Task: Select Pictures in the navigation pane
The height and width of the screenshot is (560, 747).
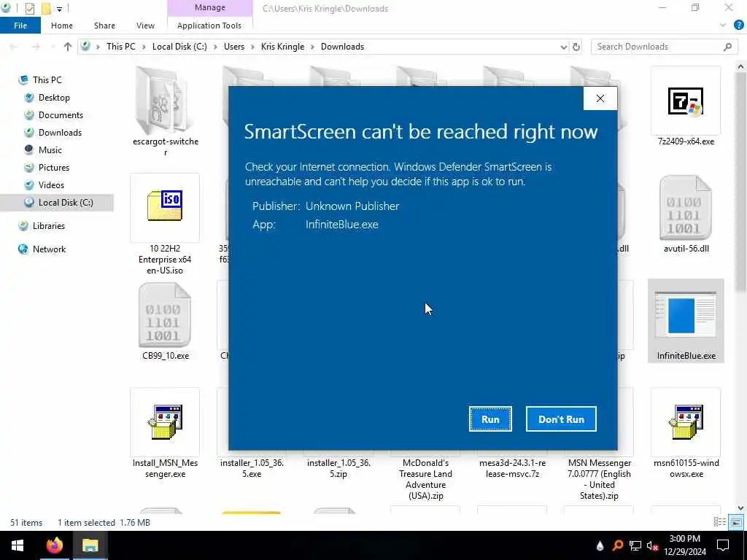Action: (54, 168)
